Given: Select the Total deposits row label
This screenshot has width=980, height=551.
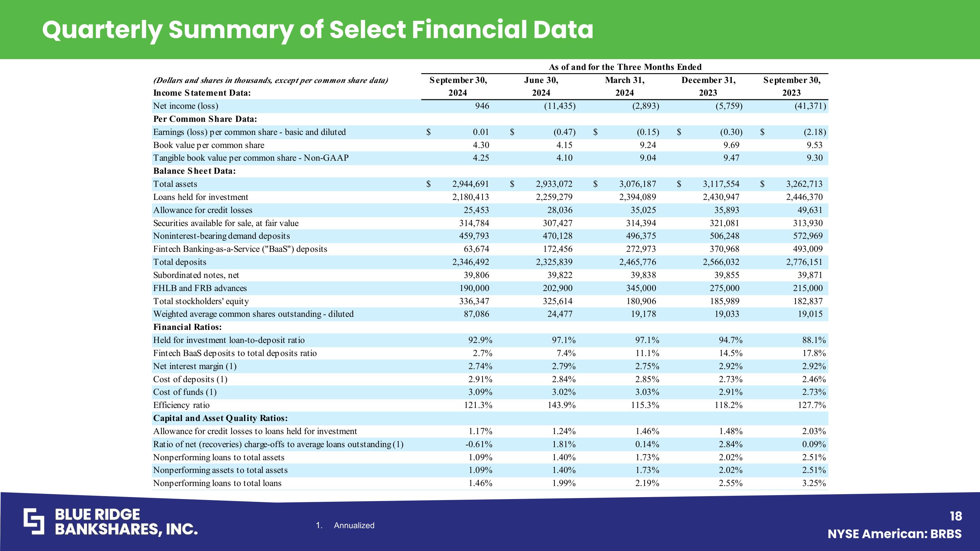Looking at the screenshot, I should tap(180, 262).
